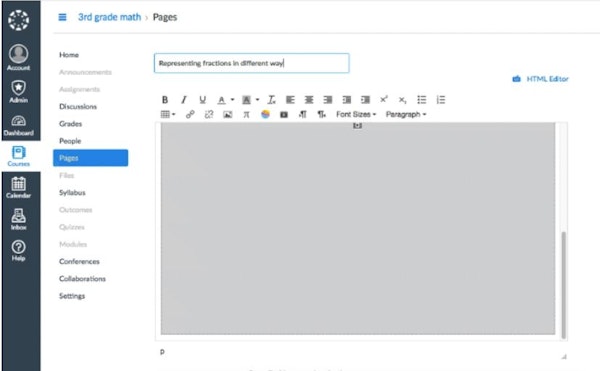Image resolution: width=600 pixels, height=371 pixels.
Task: Open Outcomes in course menu
Action: 76,210
